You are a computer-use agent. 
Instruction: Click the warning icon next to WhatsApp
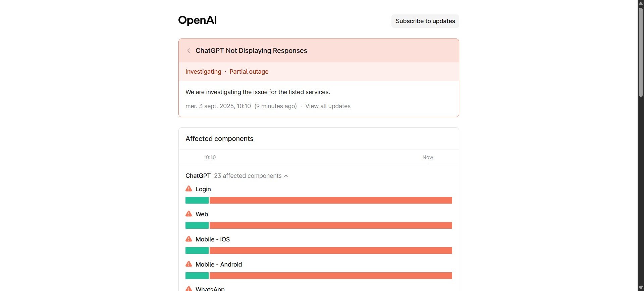[x=188, y=288]
